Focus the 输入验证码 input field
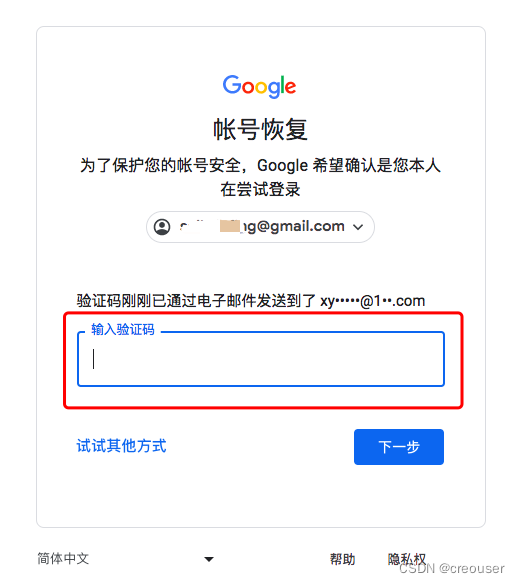 pos(261,359)
